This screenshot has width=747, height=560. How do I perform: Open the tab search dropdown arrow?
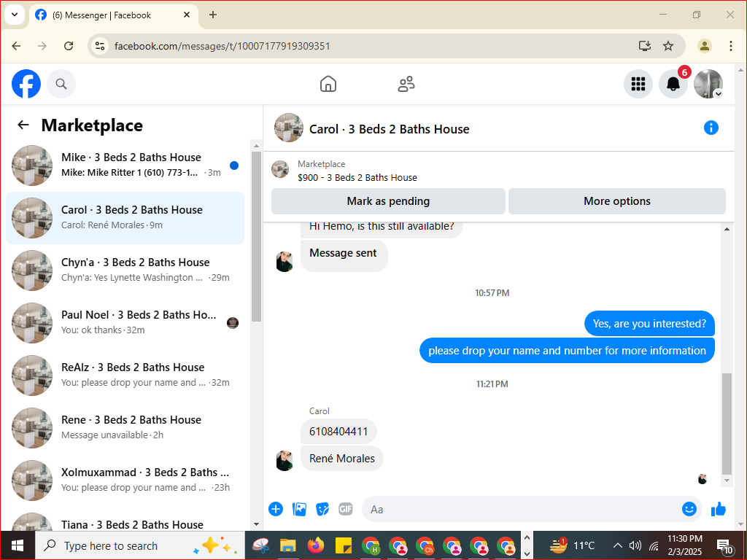pyautogui.click(x=15, y=15)
